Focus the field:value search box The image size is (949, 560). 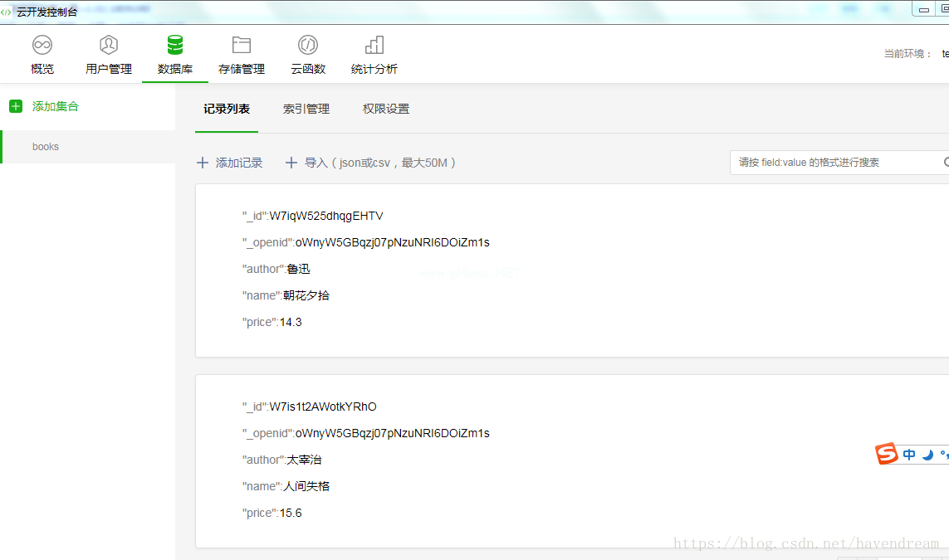(x=834, y=163)
